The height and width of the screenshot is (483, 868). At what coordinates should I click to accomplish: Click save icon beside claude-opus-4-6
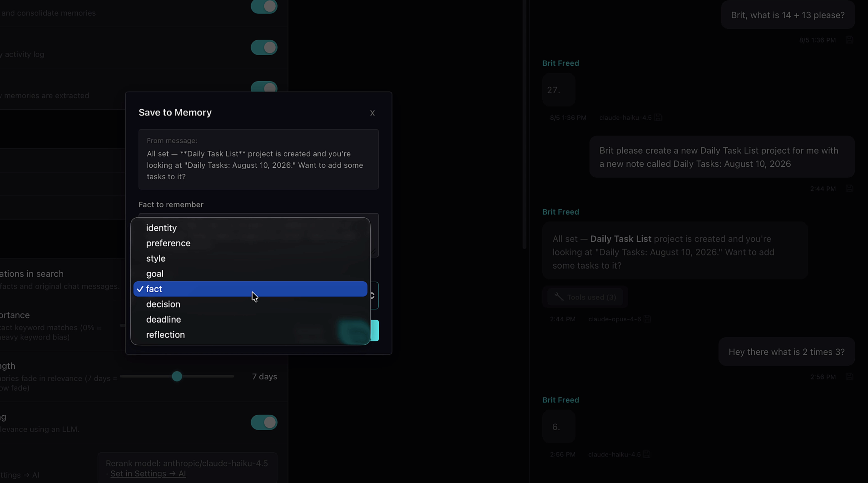tap(647, 319)
